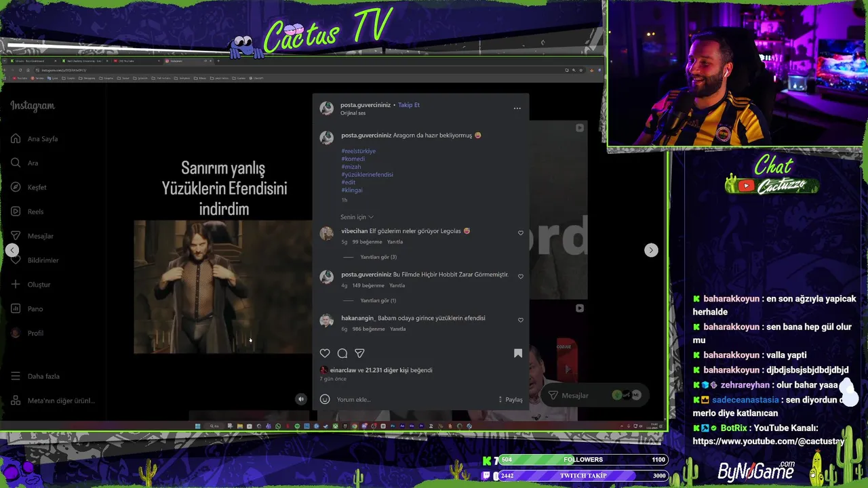868x488 pixels.
Task: View 99 beğenme on vibecihan comment
Action: pos(368,242)
